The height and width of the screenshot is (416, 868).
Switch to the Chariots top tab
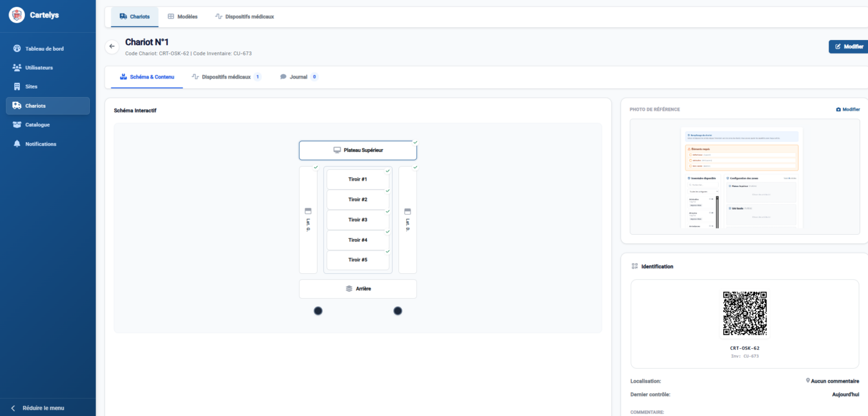pos(134,17)
